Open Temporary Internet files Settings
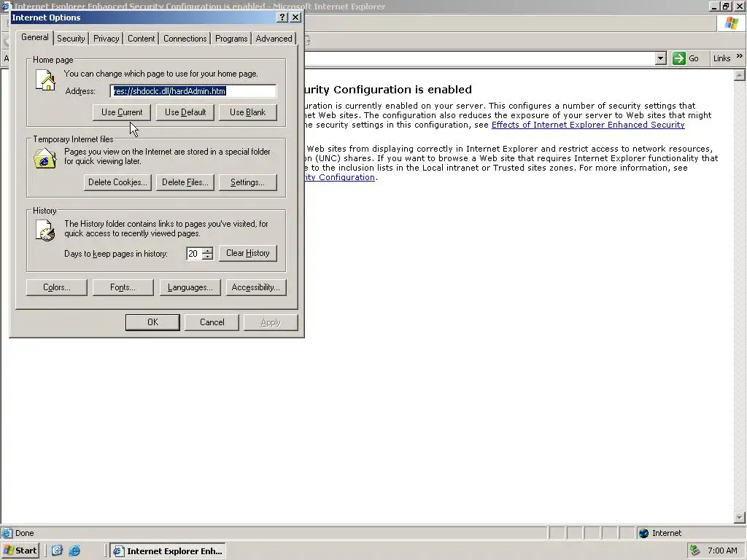 (x=248, y=182)
